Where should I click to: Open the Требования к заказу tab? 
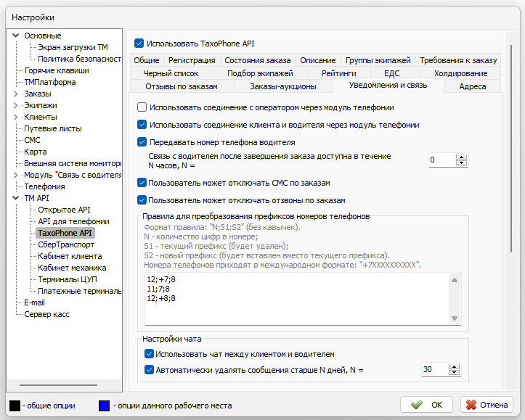click(458, 60)
